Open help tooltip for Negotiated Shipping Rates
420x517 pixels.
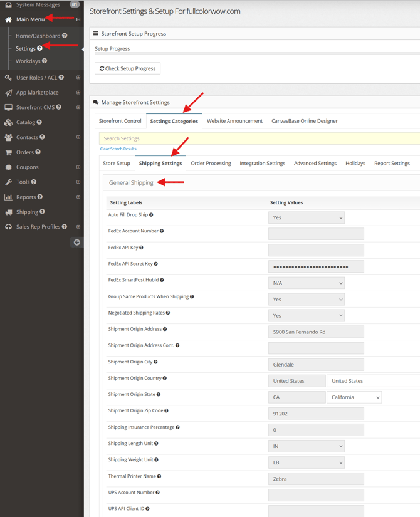pos(168,313)
